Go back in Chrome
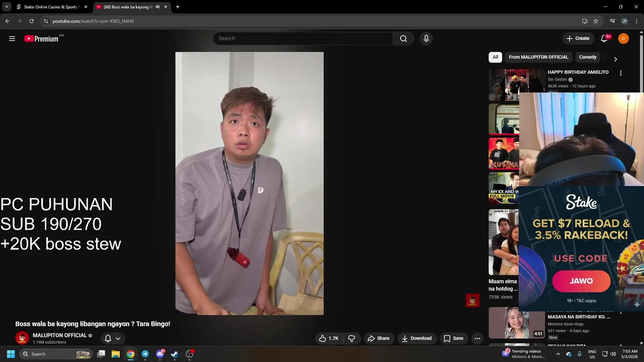The width and height of the screenshot is (644, 362). click(7, 21)
